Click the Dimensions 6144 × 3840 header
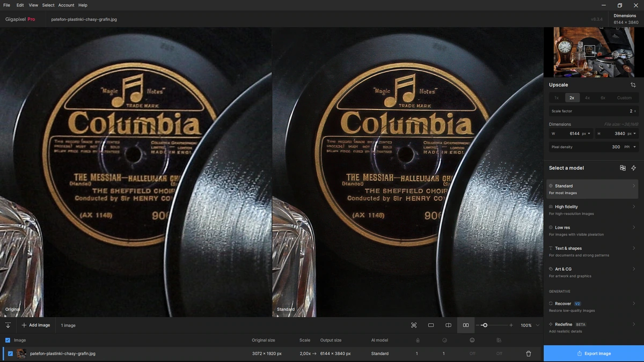The image size is (644, 362). click(625, 19)
